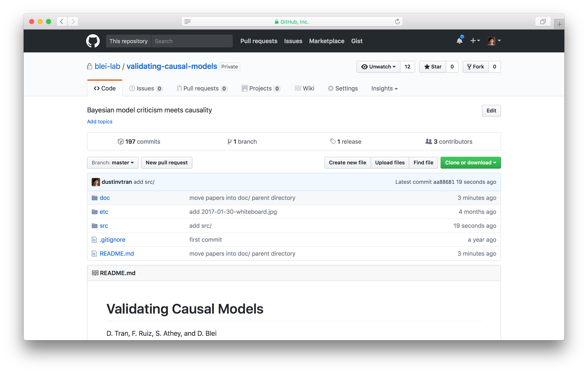The width and height of the screenshot is (588, 374).
Task: Click Create new file
Action: [347, 162]
